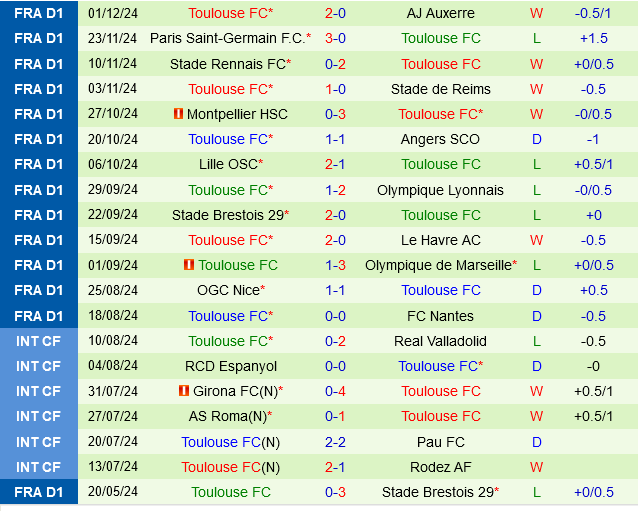This screenshot has width=638, height=511.
Task: Select Paris Saint-Germain F.C. team name
Action: coord(227,38)
